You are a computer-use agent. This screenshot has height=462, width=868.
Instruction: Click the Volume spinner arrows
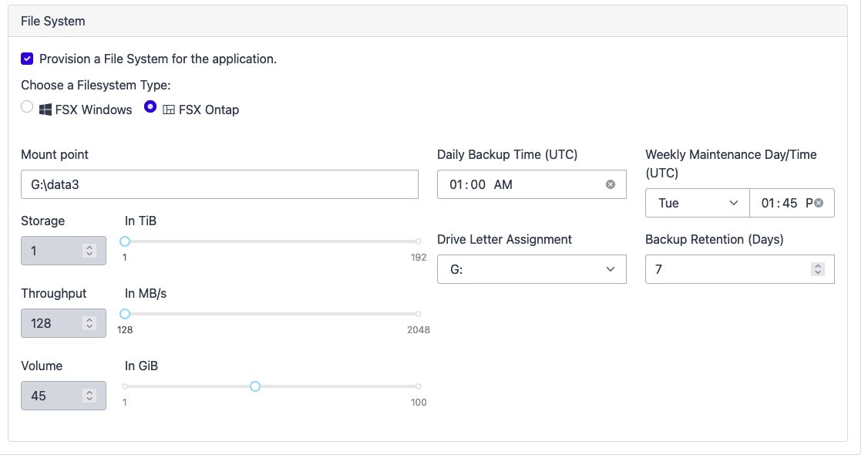point(89,396)
